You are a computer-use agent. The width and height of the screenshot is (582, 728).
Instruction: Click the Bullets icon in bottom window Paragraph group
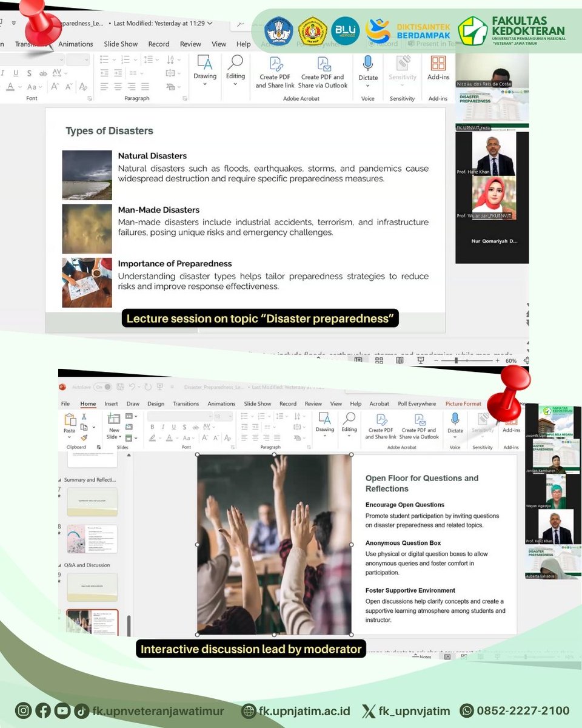(244, 416)
